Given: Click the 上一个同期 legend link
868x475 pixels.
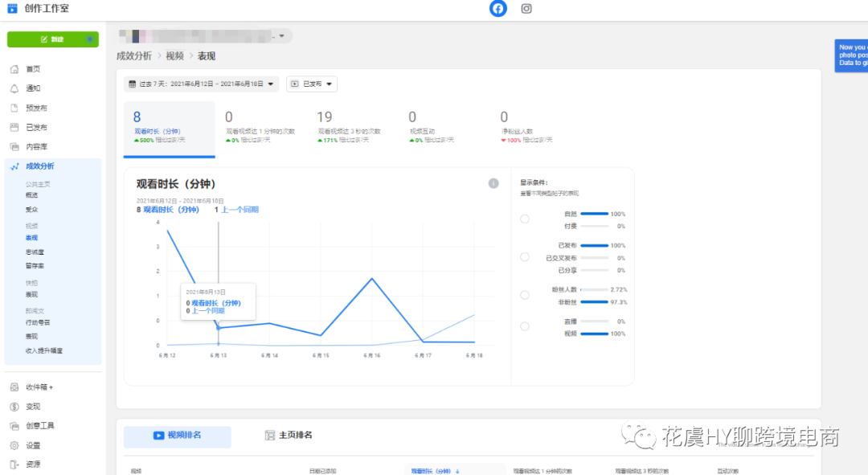Looking at the screenshot, I should tap(240, 210).
